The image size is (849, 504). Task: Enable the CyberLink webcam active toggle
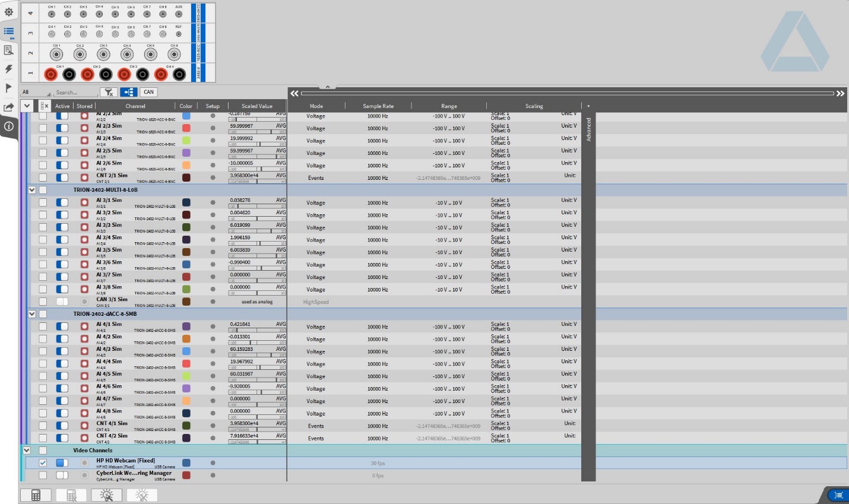point(62,476)
